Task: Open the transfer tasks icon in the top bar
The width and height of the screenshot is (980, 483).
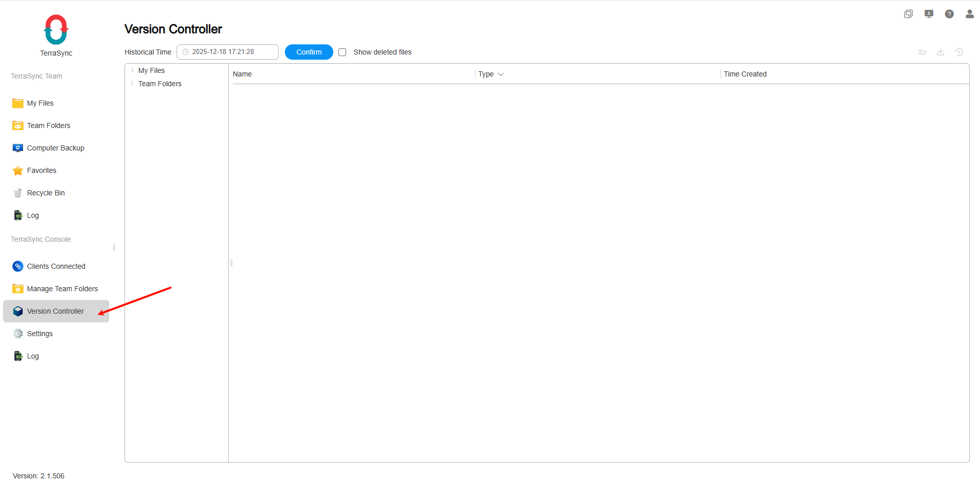Action: [x=909, y=14]
